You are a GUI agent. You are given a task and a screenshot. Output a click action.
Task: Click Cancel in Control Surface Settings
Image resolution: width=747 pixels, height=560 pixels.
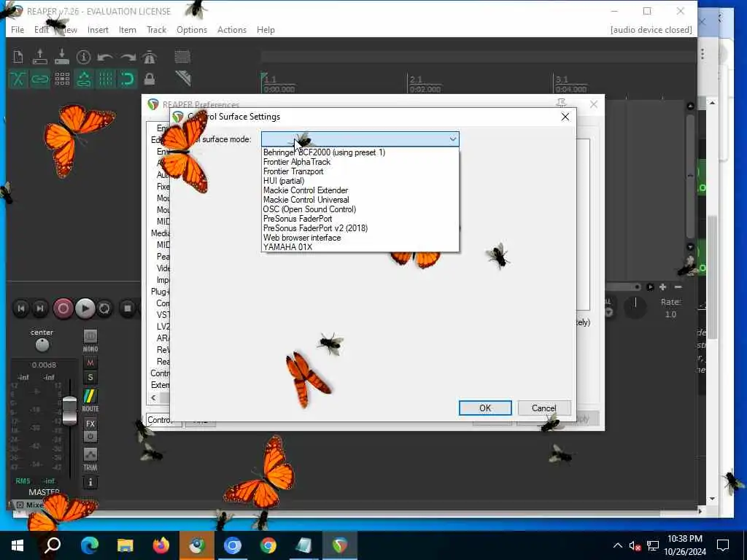click(543, 408)
